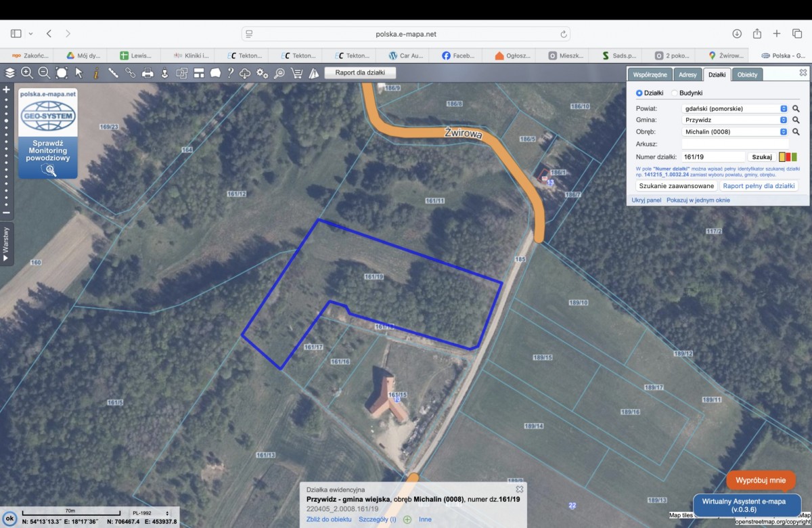Select the Działki radio button

(x=639, y=93)
